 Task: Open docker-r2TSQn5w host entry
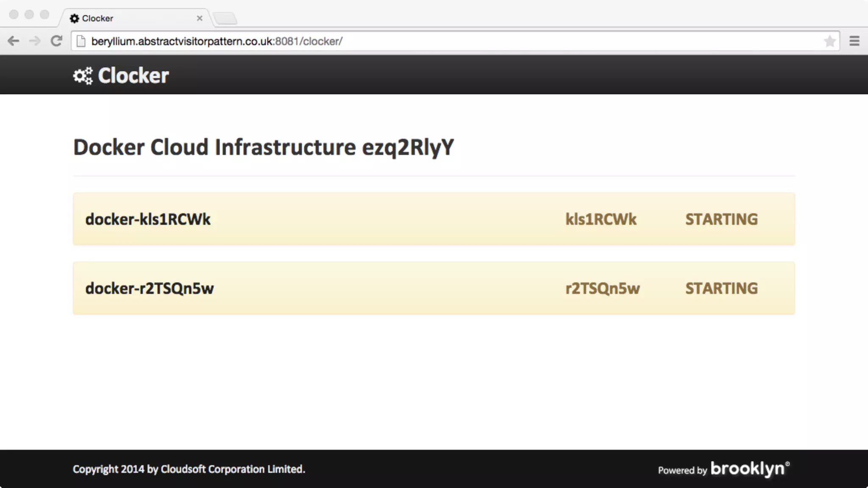coord(150,288)
